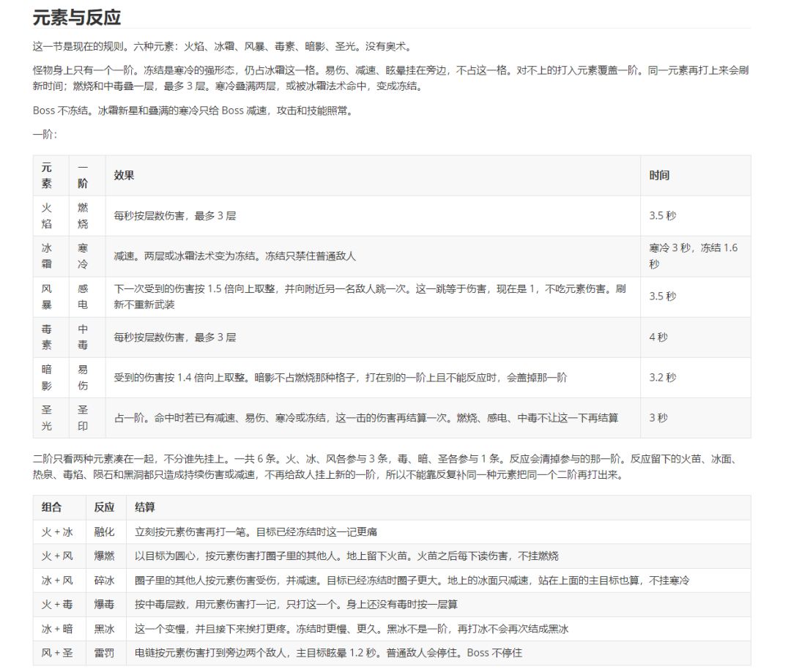Click the "3.2 秒" time cell
Screen dimensions: 791x672
(696, 378)
